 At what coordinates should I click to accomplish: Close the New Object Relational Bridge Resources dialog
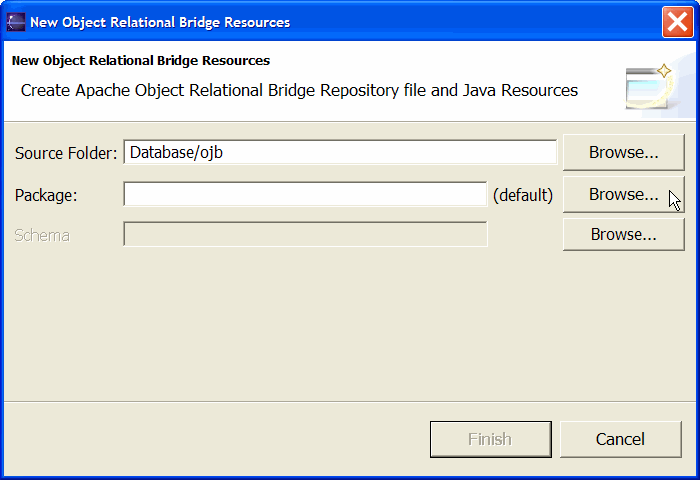678,22
